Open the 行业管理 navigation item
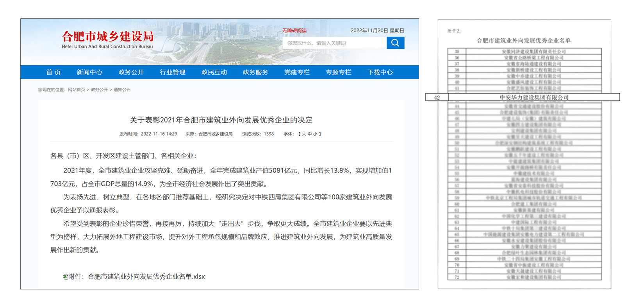This screenshot has height=307, width=644. (x=172, y=72)
